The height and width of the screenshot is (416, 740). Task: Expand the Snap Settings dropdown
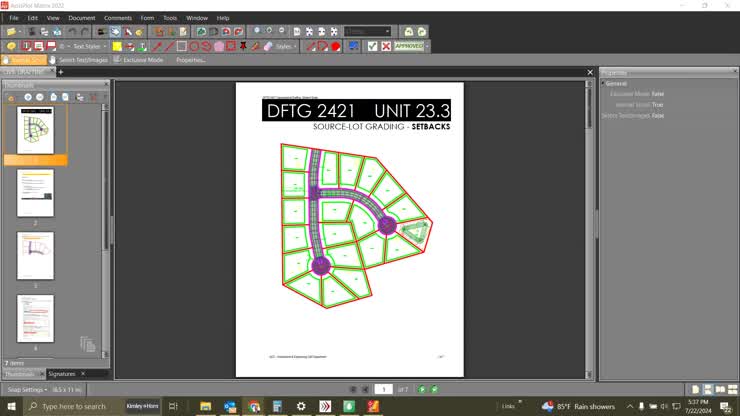26,389
